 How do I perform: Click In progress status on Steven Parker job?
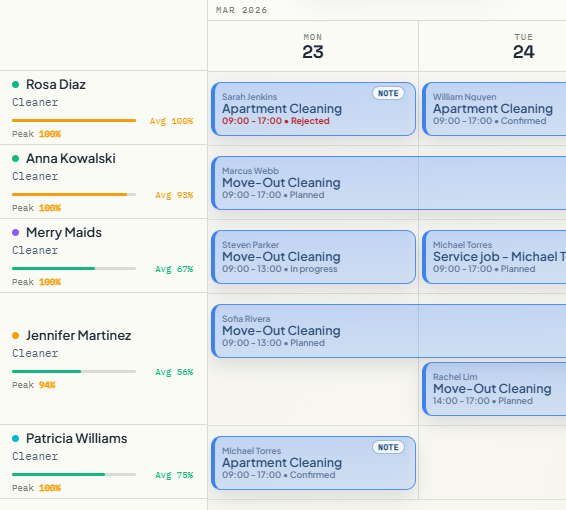coord(313,269)
